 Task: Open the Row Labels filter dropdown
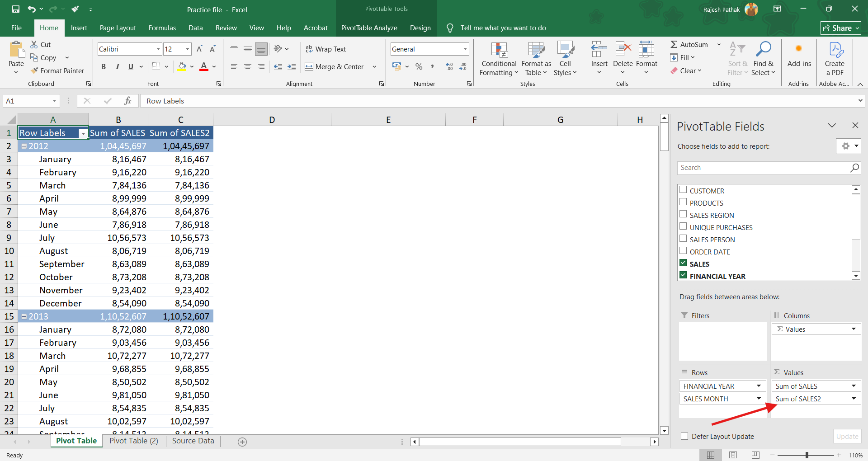(x=83, y=133)
